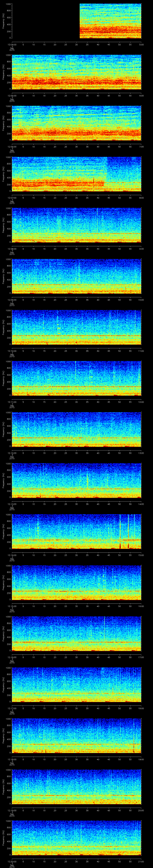This screenshot has height=868, width=153.
Task: Click the spectrogram panel starting at 12:16:00
Action: pyautogui.click(x=77, y=634)
